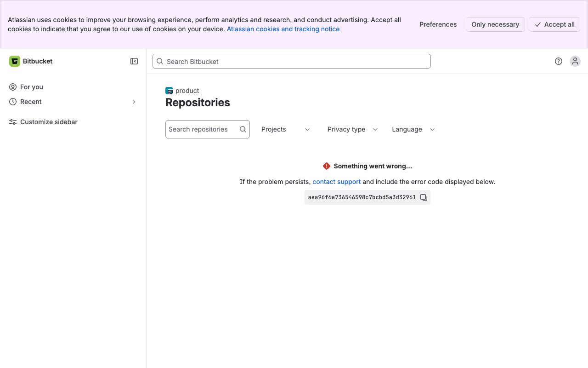Open the Recent sidebar item

pyautogui.click(x=73, y=102)
